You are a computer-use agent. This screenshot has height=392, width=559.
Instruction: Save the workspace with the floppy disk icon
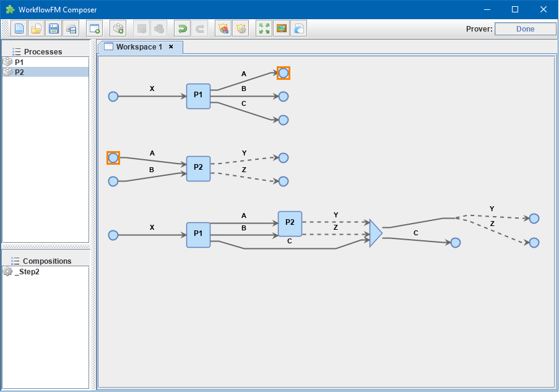coord(53,28)
